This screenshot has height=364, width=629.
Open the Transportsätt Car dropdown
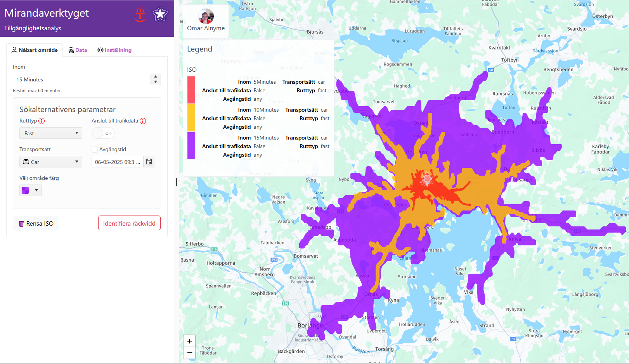pyautogui.click(x=51, y=162)
